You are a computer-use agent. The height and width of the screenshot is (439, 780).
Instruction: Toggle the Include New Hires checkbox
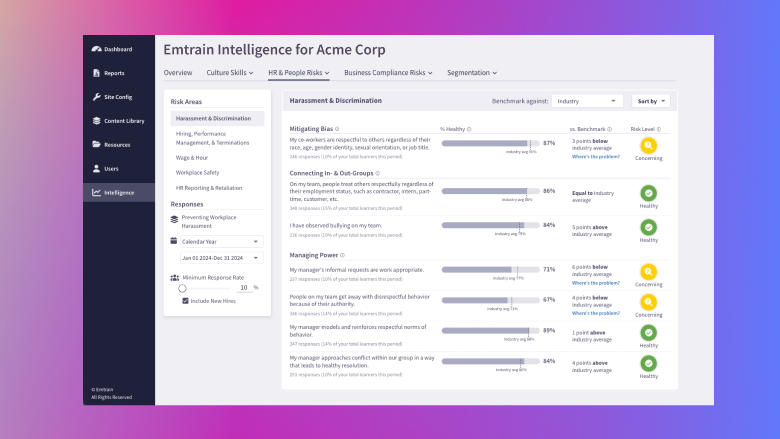(x=185, y=301)
